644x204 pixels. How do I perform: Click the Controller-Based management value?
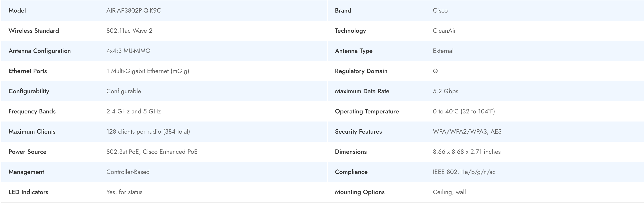(128, 172)
